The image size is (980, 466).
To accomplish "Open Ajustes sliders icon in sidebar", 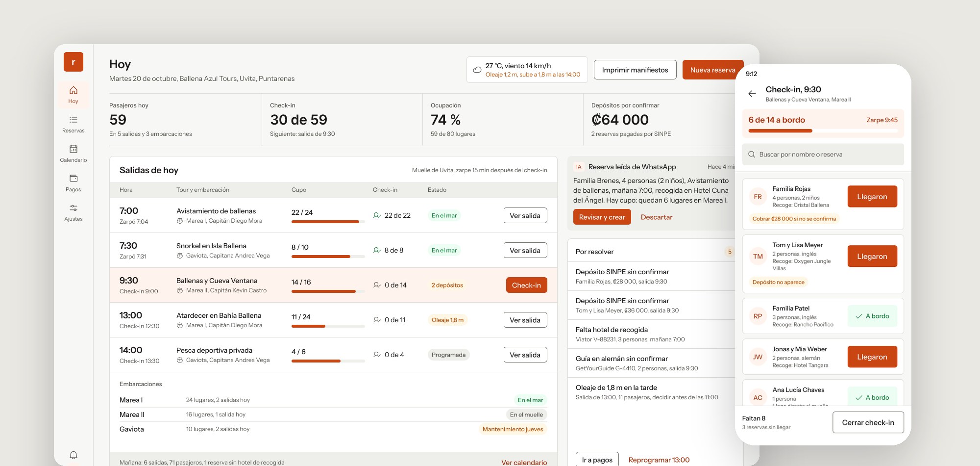I will coord(73,208).
